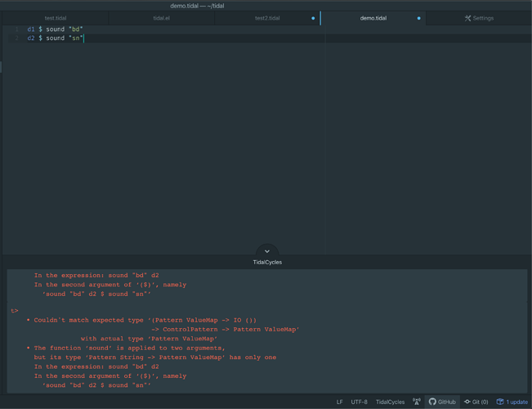Place cursor on line 1 d1 code
This screenshot has width=532, height=409.
pos(55,29)
